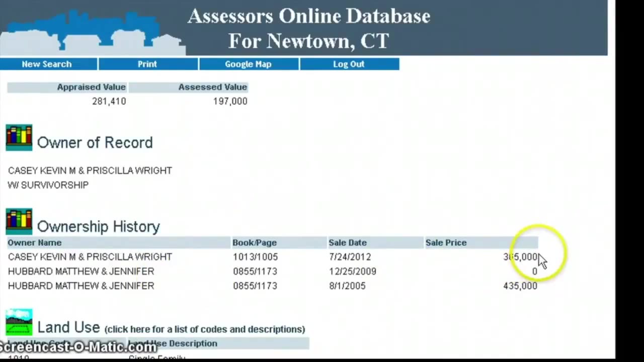Click the Print button
The image size is (644, 362).
coord(148,64)
